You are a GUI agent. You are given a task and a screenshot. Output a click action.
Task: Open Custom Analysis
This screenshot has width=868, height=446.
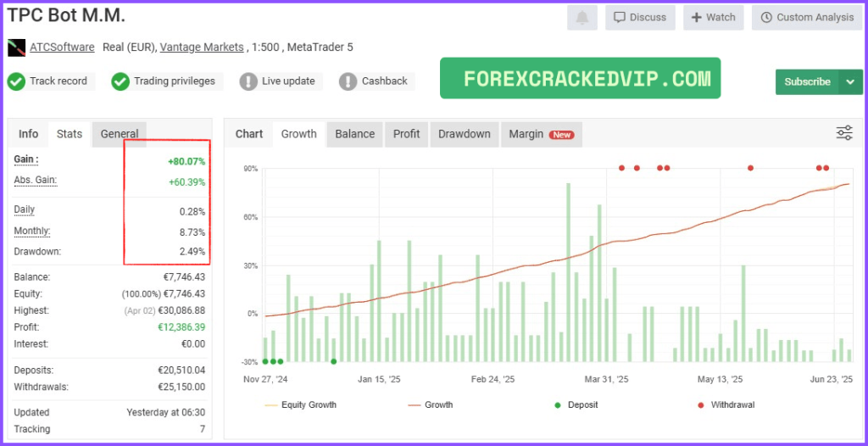coord(807,17)
